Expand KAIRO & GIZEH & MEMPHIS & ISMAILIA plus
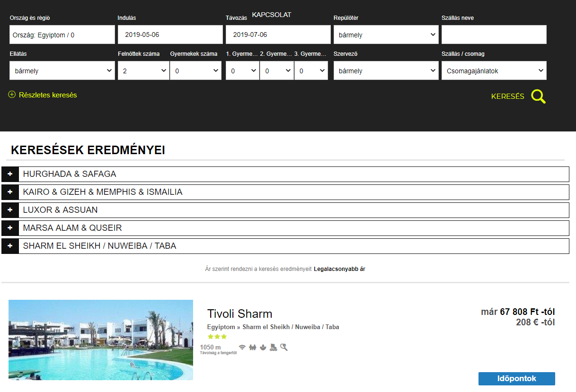 [10, 192]
